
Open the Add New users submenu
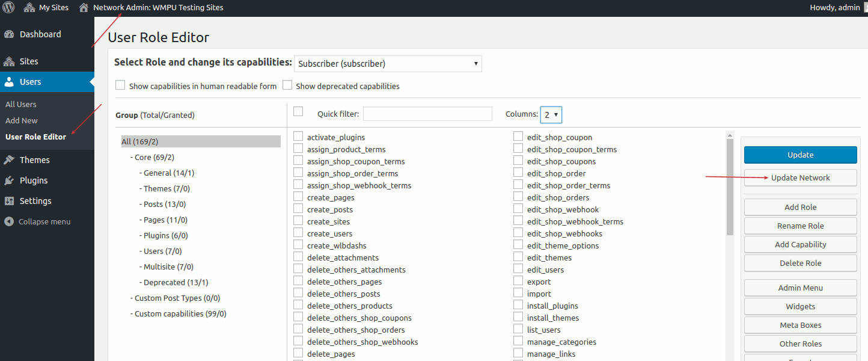coord(22,120)
